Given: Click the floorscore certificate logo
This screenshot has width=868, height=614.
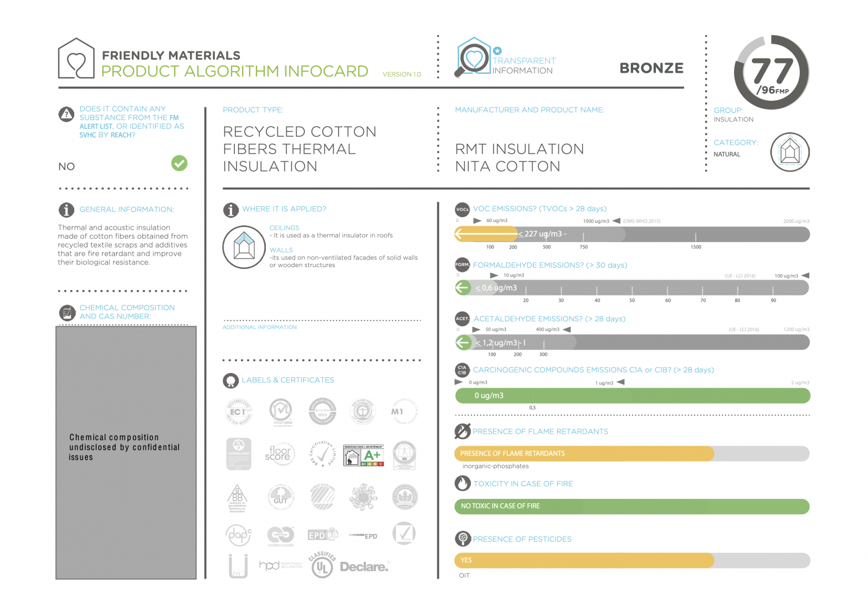Looking at the screenshot, I should 279,454.
